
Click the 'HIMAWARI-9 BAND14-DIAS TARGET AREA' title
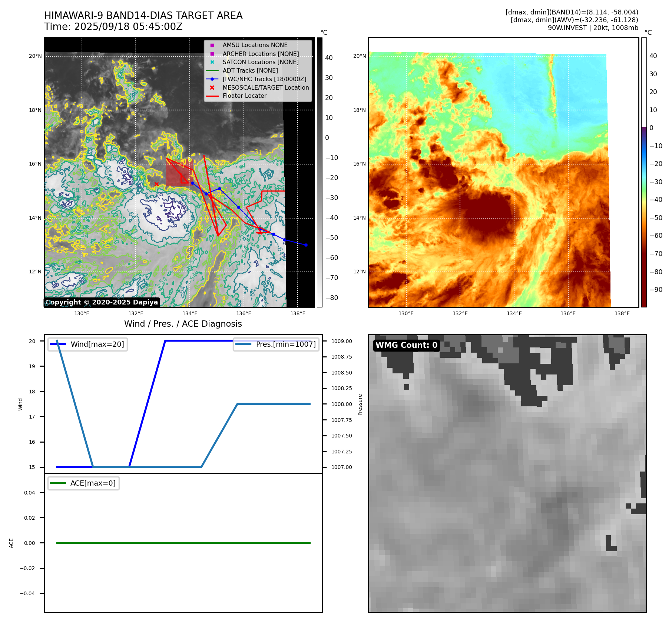point(143,16)
